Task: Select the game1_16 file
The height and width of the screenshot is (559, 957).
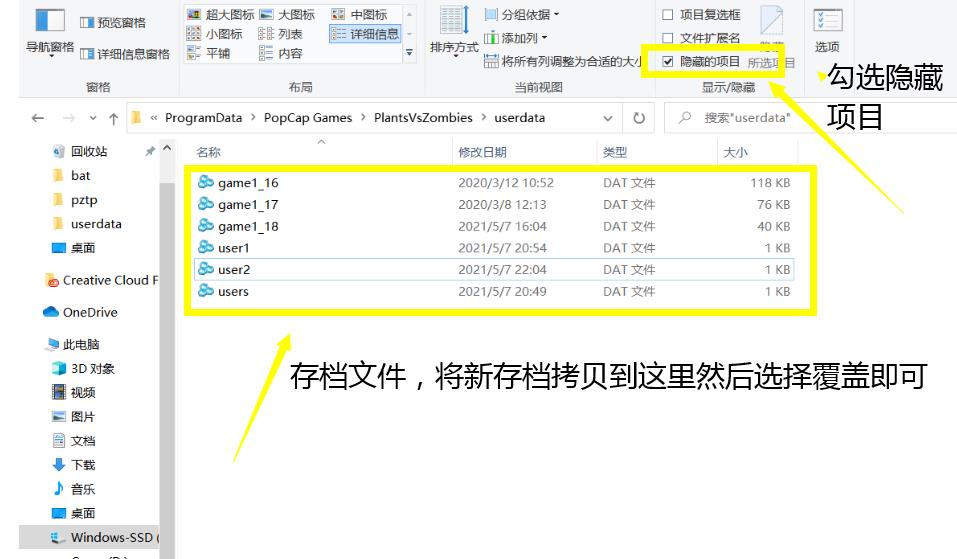Action: click(494, 182)
